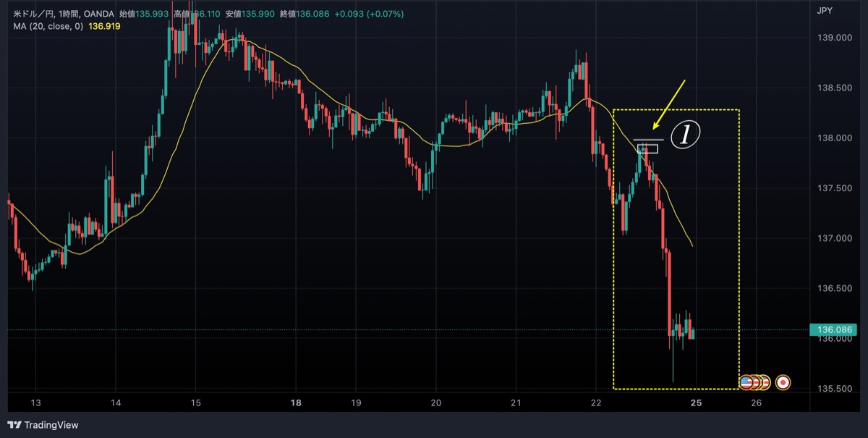The width and height of the screenshot is (868, 438).
Task: Click date 18 on the time axis
Action: tap(296, 403)
